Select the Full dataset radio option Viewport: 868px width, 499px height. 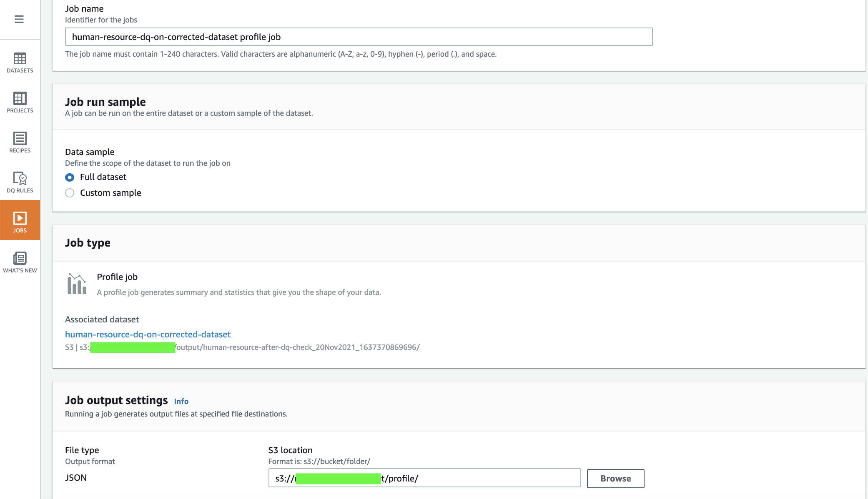[70, 177]
